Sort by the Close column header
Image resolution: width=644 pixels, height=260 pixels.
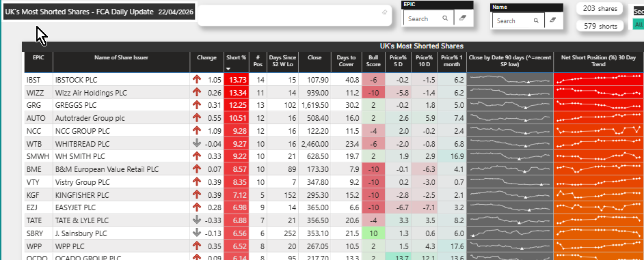pyautogui.click(x=314, y=57)
